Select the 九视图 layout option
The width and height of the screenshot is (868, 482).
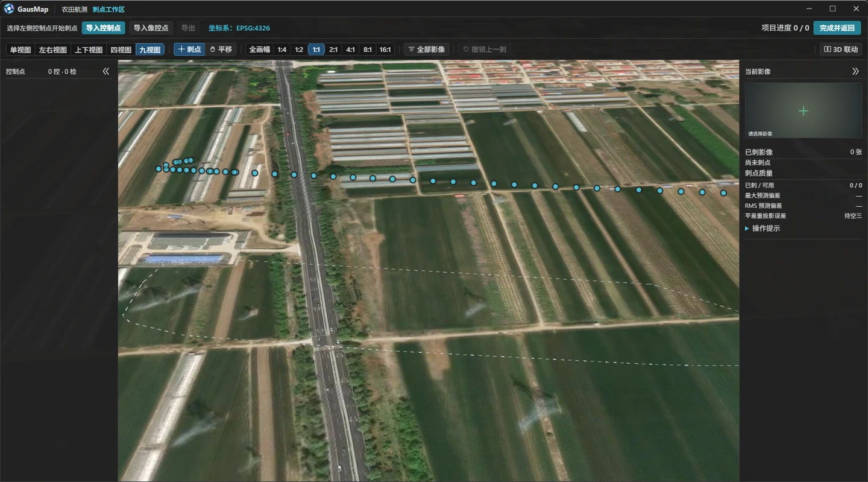click(x=150, y=49)
